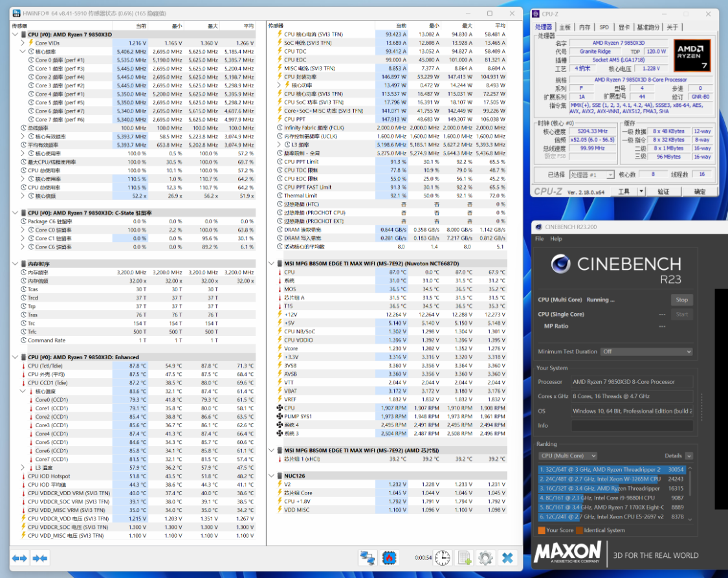Click the fan icon beside PUMP SYS1
The height and width of the screenshot is (578, 728).
pyautogui.click(x=280, y=416)
